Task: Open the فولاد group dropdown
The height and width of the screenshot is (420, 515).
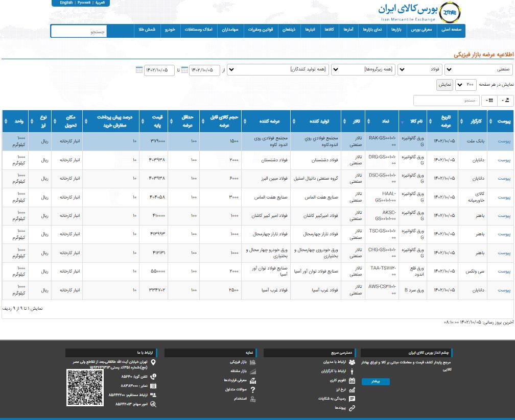Action: click(420, 69)
